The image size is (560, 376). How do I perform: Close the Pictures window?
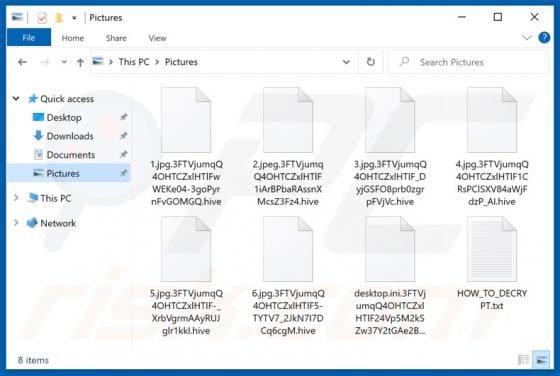pos(534,17)
